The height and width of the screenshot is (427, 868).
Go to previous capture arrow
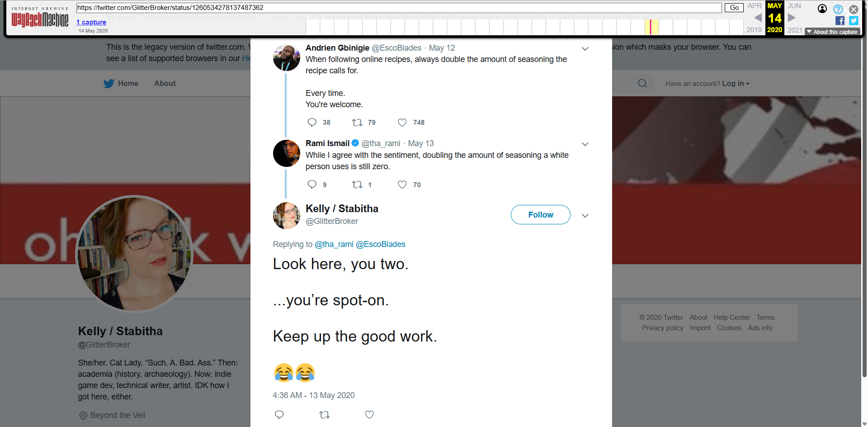758,18
